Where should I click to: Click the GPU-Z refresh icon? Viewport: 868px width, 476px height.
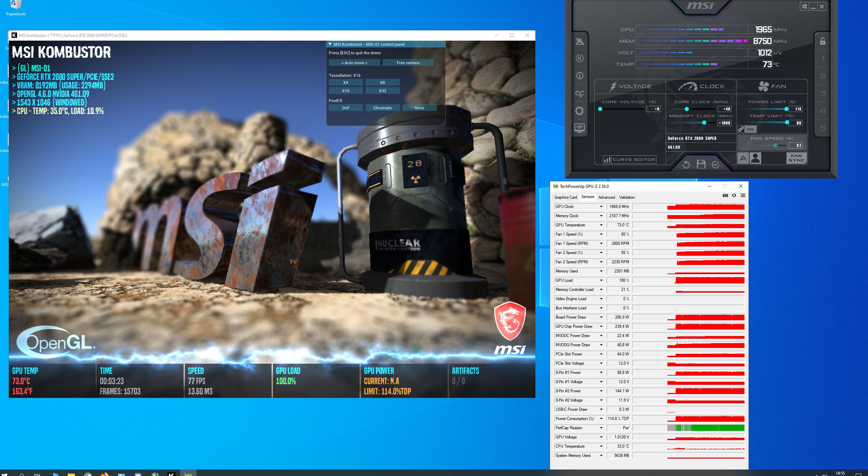734,195
